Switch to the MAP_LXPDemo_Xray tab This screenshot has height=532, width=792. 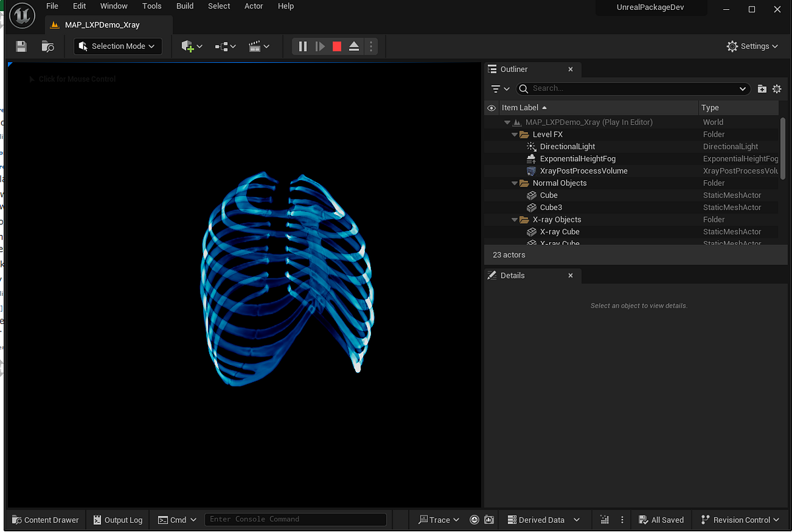[102, 24]
